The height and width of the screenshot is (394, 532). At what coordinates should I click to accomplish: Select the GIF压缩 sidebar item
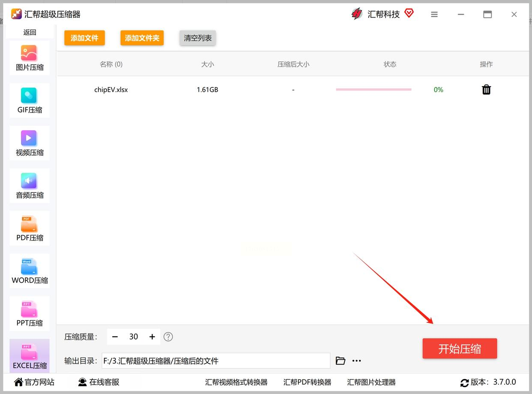tap(30, 101)
